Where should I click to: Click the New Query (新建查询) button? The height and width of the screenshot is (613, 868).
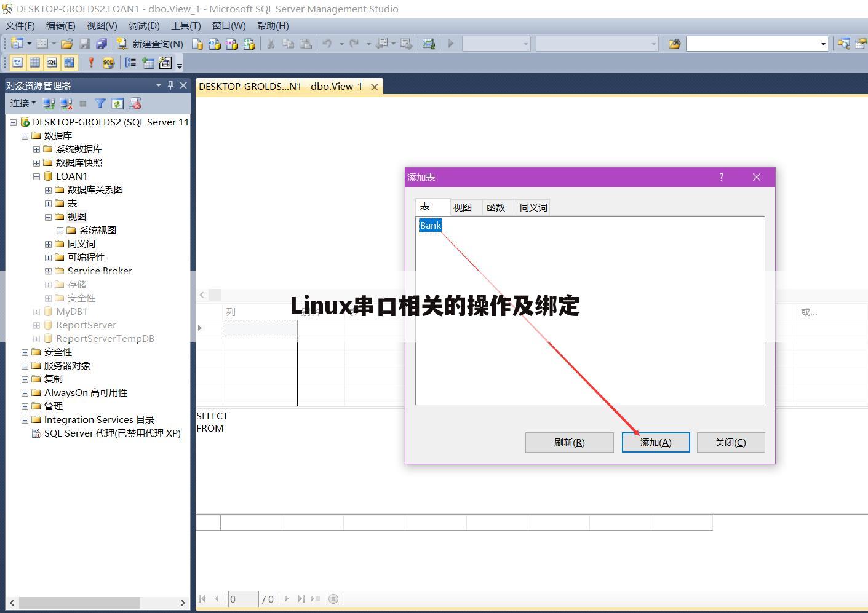(x=150, y=44)
